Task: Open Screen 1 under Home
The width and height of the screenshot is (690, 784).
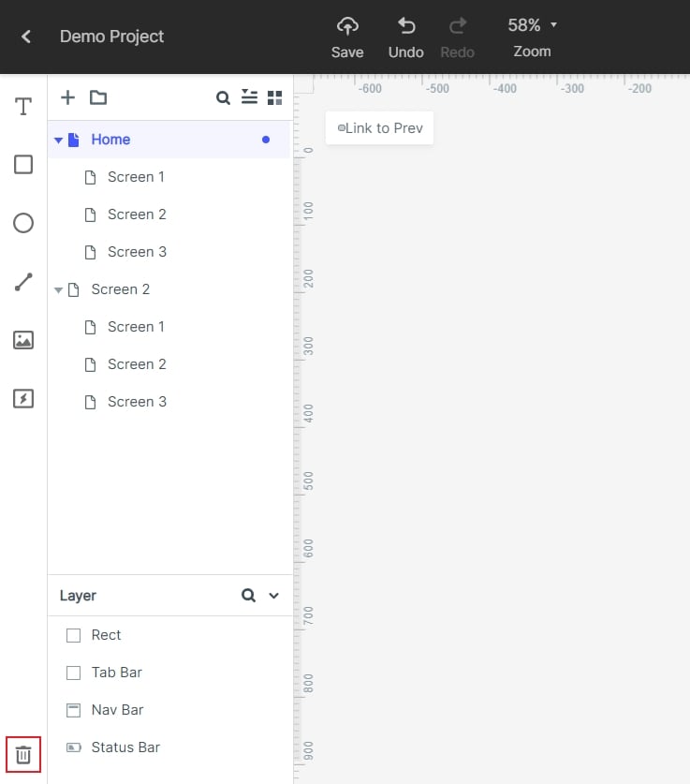Action: tap(169, 177)
